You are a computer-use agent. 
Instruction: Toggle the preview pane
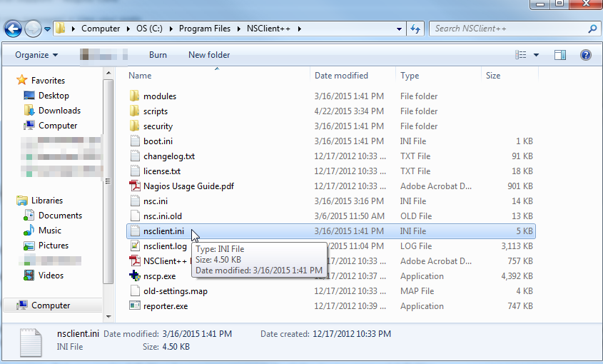pyautogui.click(x=560, y=55)
